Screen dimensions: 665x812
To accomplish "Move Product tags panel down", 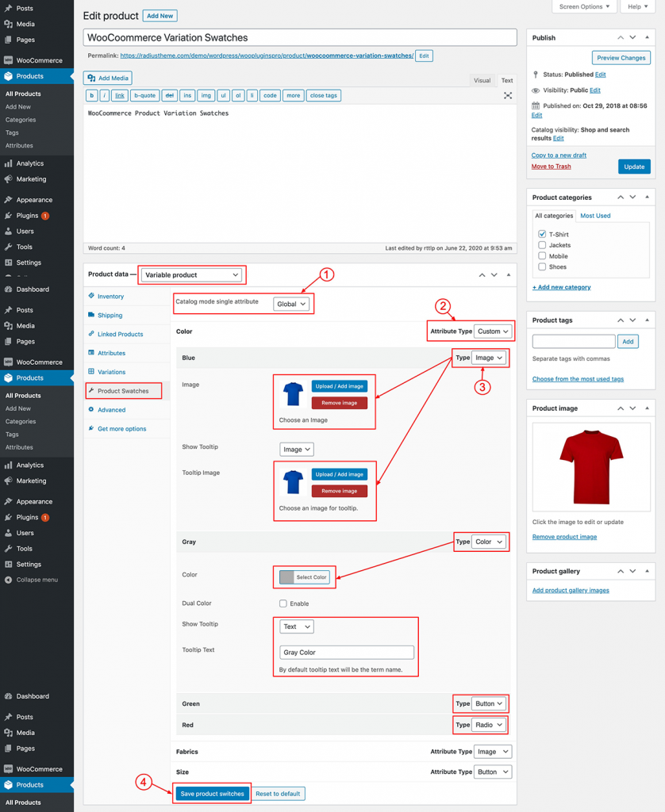I will coord(633,320).
